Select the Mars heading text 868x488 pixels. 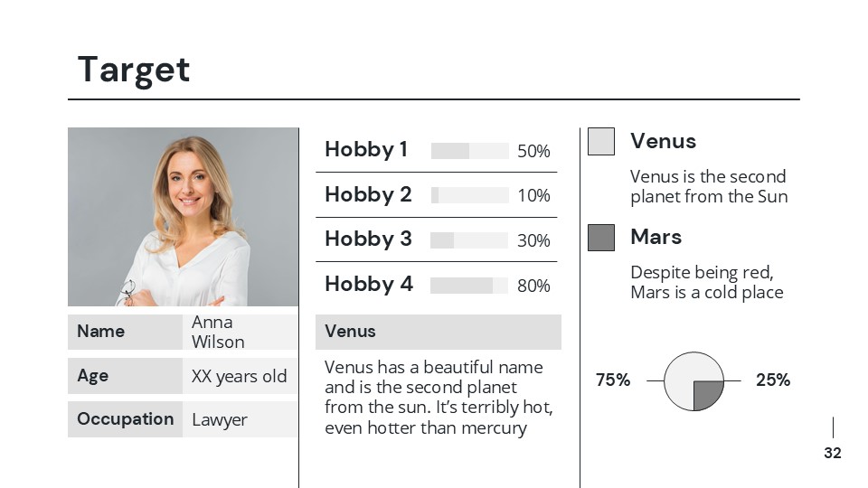click(656, 237)
